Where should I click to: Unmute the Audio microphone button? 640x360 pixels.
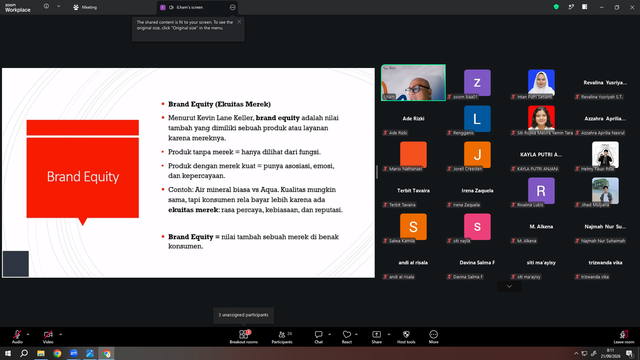(17, 336)
